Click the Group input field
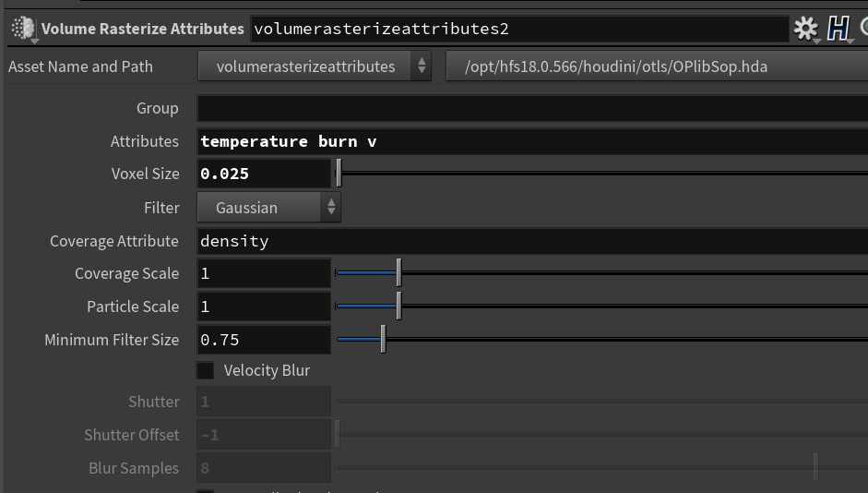 pyautogui.click(x=532, y=108)
